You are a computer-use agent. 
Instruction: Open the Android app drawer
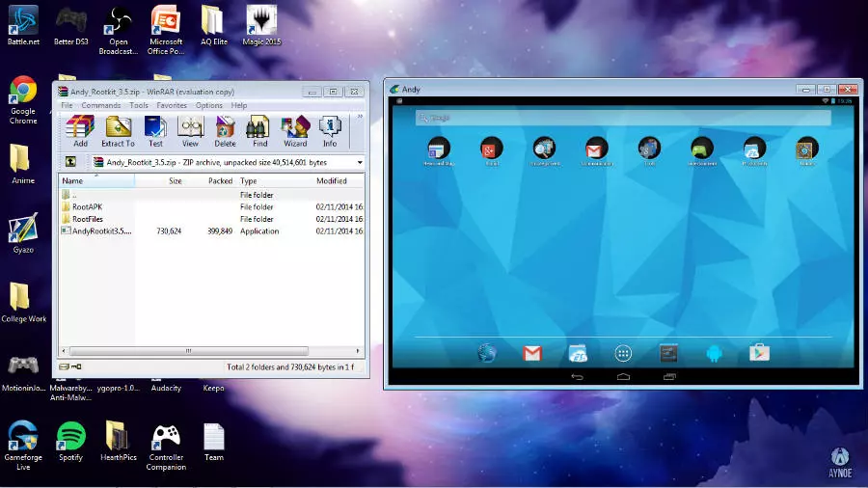tap(623, 354)
